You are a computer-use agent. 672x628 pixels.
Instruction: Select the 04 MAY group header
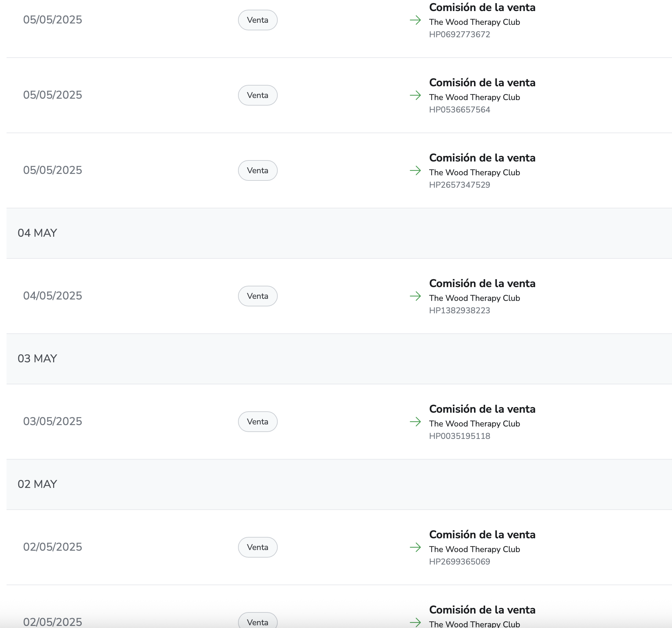point(37,233)
